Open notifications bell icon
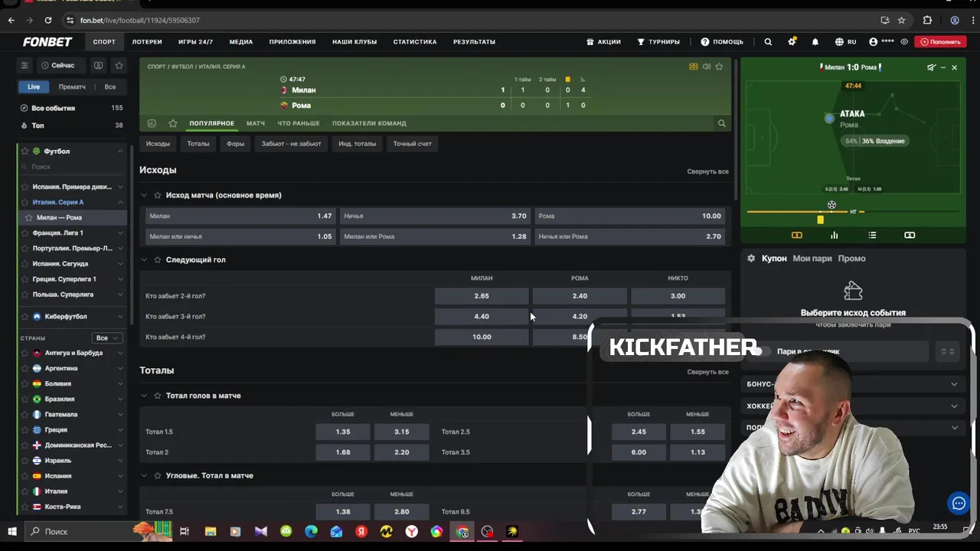Screen dimensions: 980x551 (815, 42)
